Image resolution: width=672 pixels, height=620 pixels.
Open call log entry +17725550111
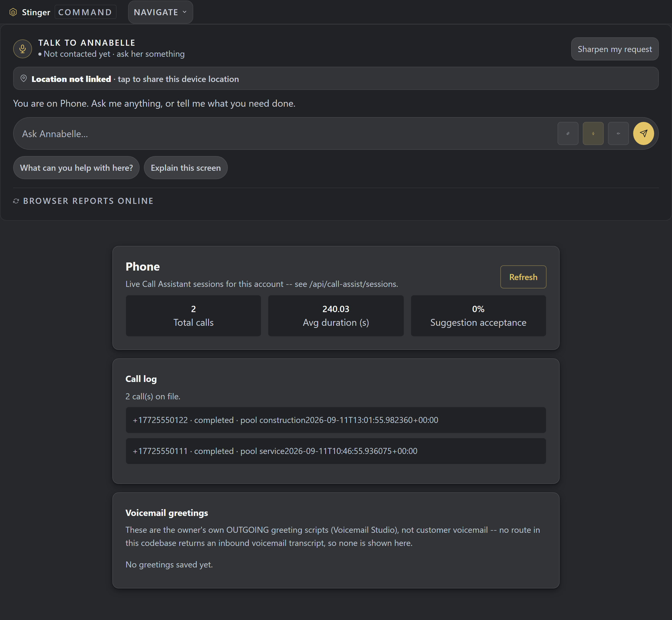point(336,451)
